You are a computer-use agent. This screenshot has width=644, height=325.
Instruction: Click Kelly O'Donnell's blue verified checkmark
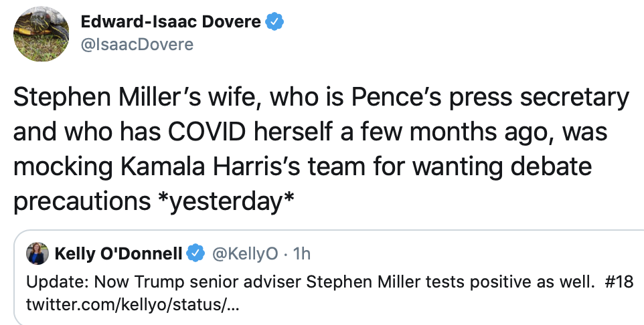click(x=195, y=253)
